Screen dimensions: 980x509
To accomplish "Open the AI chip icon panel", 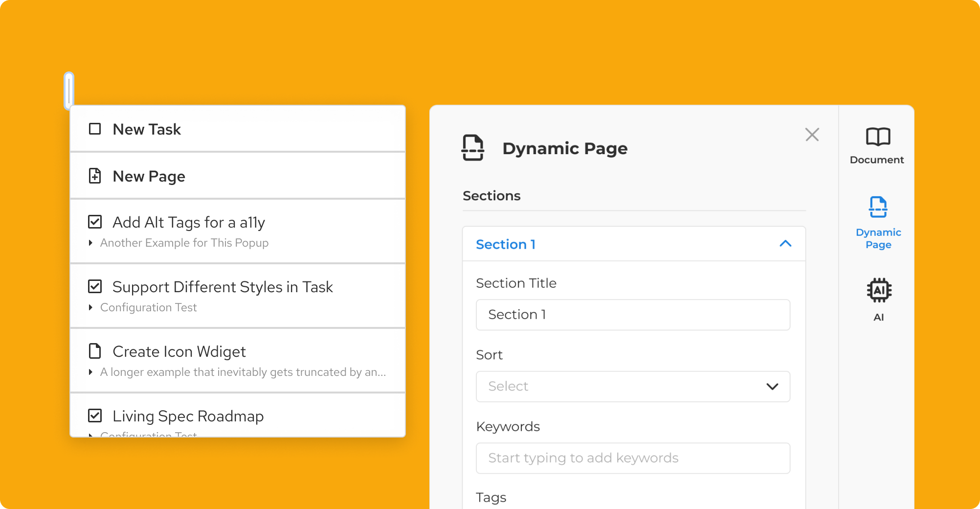I will [879, 290].
